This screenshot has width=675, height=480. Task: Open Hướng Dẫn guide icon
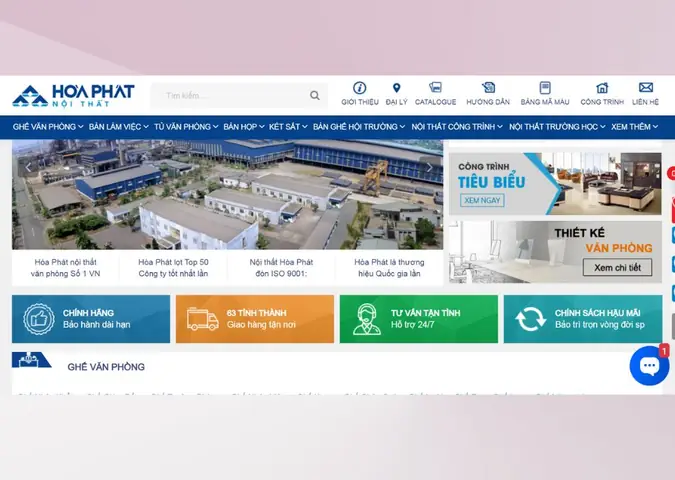point(488,87)
